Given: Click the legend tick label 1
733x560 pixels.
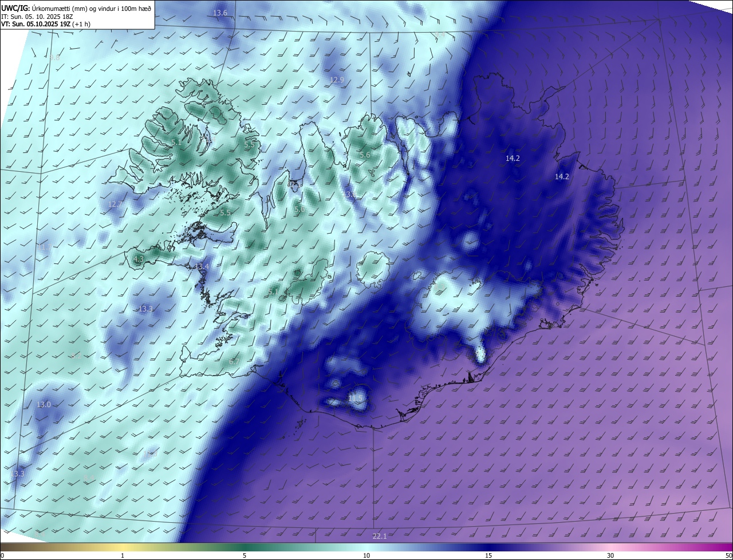Looking at the screenshot, I should (x=123, y=555).
